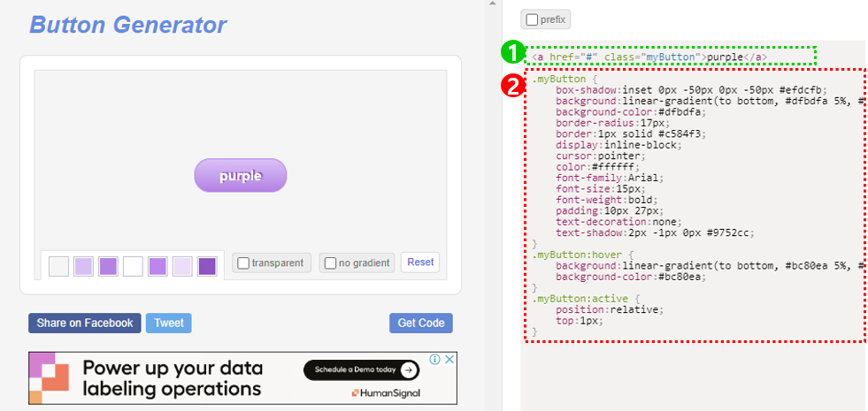Click the purple preview button
The image size is (868, 411).
241,175
